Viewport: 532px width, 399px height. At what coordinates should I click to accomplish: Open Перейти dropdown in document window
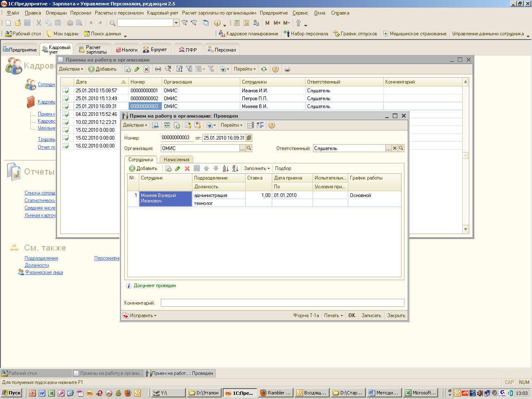click(232, 125)
